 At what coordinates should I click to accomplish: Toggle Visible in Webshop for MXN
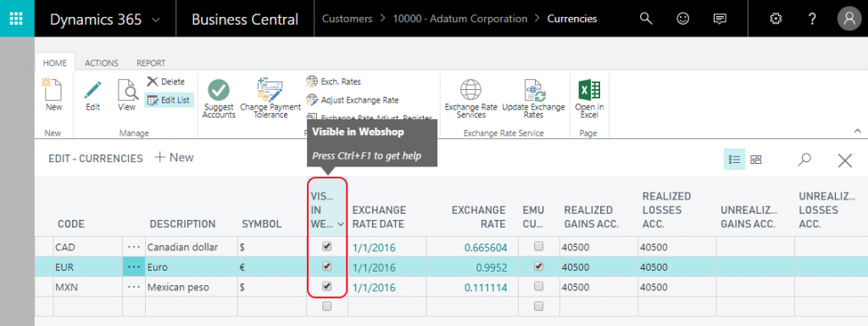coord(326,286)
